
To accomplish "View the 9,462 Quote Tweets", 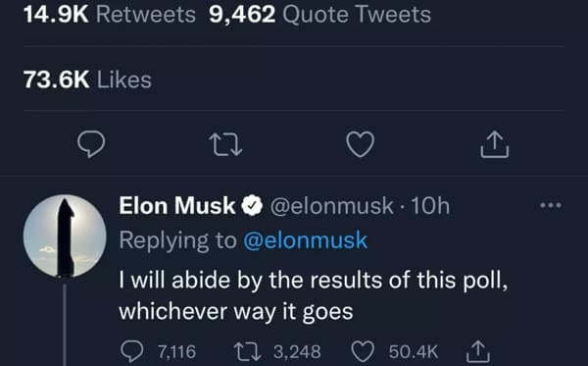I will (x=319, y=15).
